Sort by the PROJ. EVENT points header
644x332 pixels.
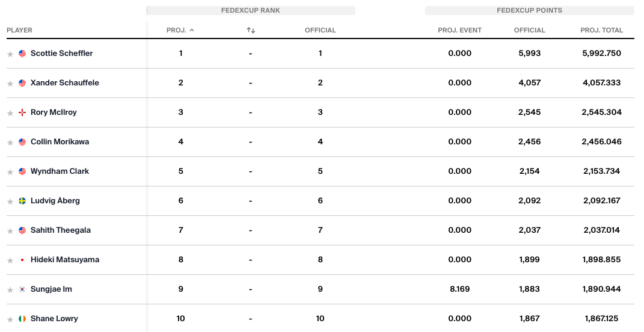click(x=459, y=30)
